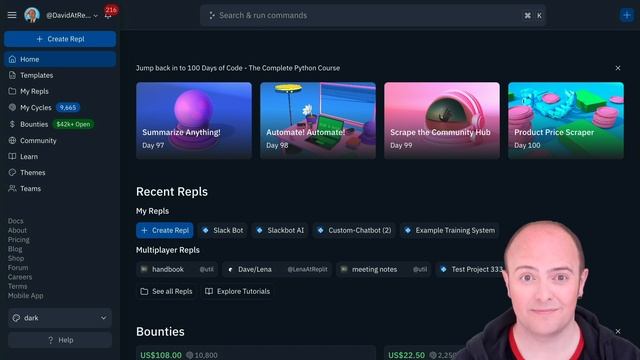Expand the @DavidAtRe account dropdown
This screenshot has height=360, width=640.
tap(72, 16)
